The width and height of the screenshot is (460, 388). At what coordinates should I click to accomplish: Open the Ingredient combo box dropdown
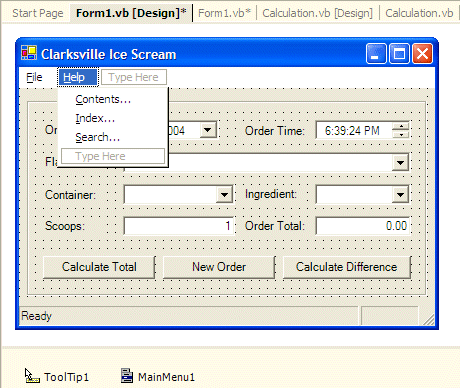tap(400, 194)
